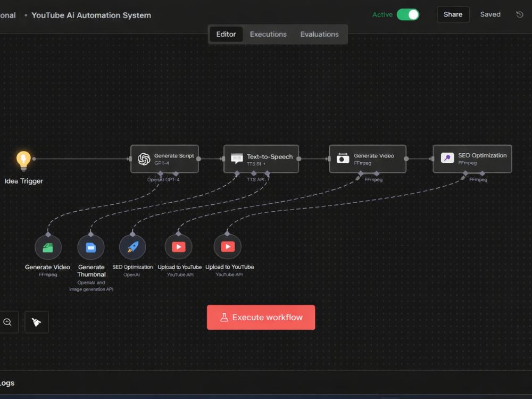Click the Saved status label
Viewport: 532px width, 399px height.
(x=491, y=14)
